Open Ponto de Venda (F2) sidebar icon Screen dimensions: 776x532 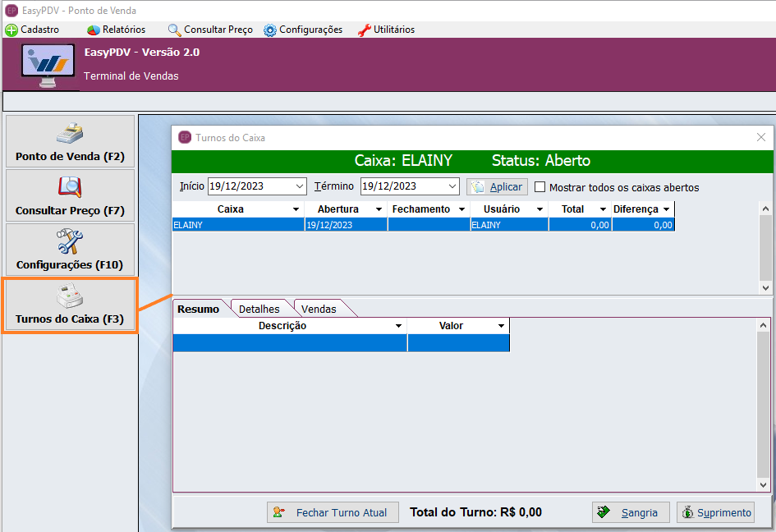click(70, 132)
